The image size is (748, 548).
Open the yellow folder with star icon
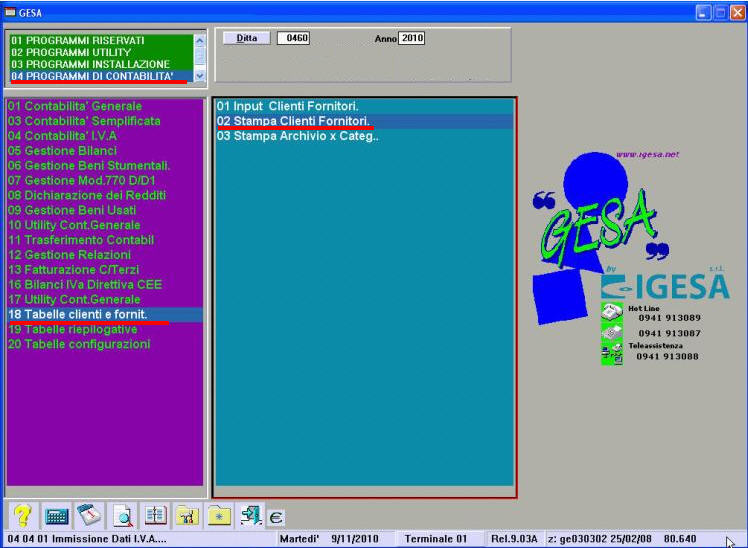[219, 516]
